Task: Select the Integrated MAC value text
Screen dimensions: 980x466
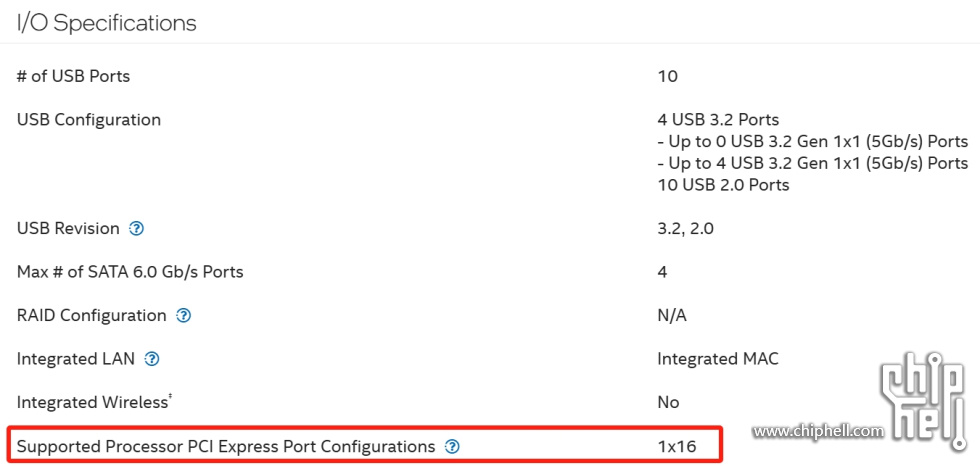Action: click(718, 359)
